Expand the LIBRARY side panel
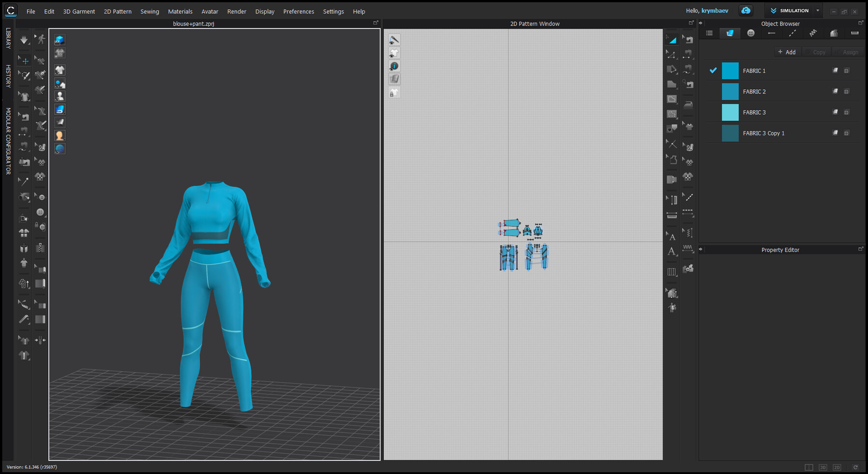 coord(8,38)
